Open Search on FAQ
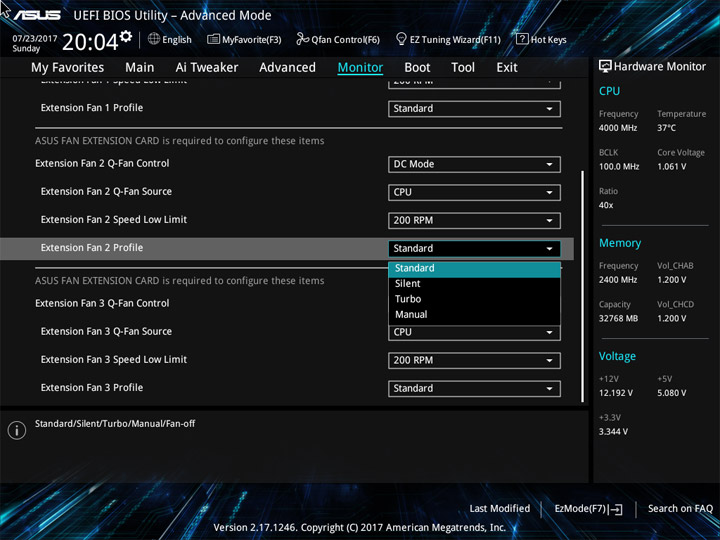Image resolution: width=720 pixels, height=540 pixels. 680,508
